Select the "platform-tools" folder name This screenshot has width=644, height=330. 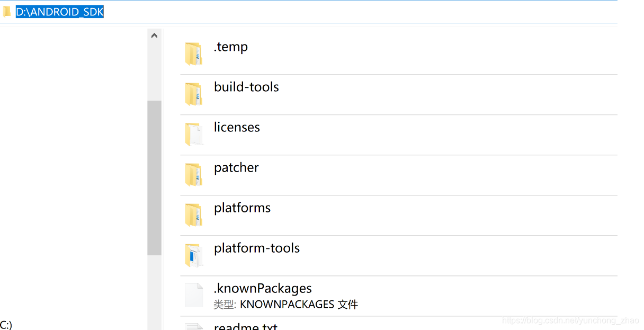[x=257, y=248]
